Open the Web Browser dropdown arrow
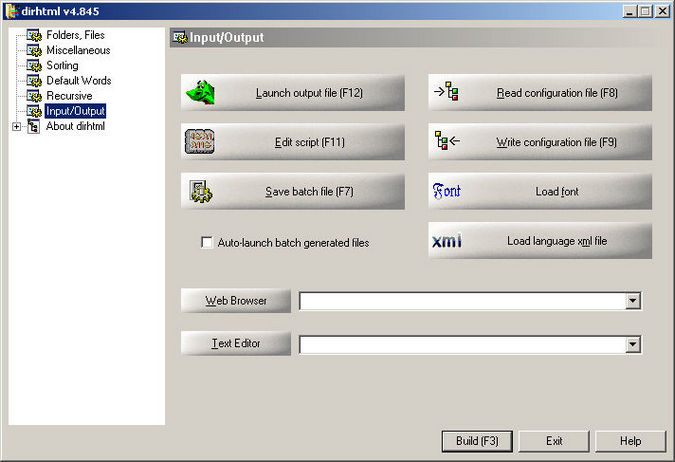The height and width of the screenshot is (462, 675). tap(632, 301)
